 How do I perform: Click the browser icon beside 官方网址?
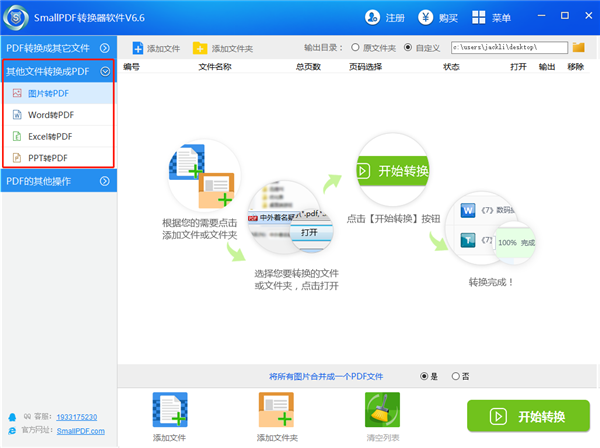(x=12, y=430)
